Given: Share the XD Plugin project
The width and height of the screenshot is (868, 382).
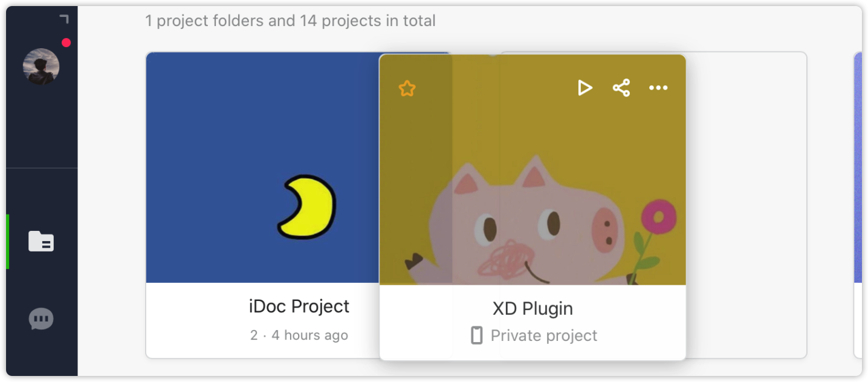Looking at the screenshot, I should tap(621, 88).
